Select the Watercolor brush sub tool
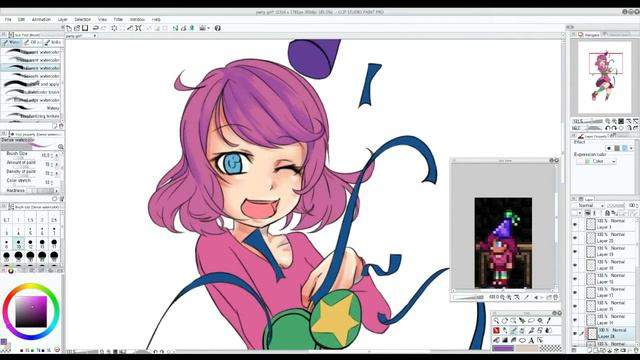The image size is (640, 360). [31, 92]
